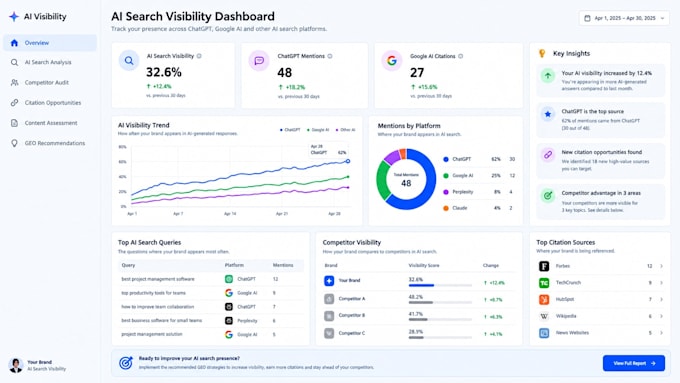Click the AI Visibility star logo

(x=14, y=16)
